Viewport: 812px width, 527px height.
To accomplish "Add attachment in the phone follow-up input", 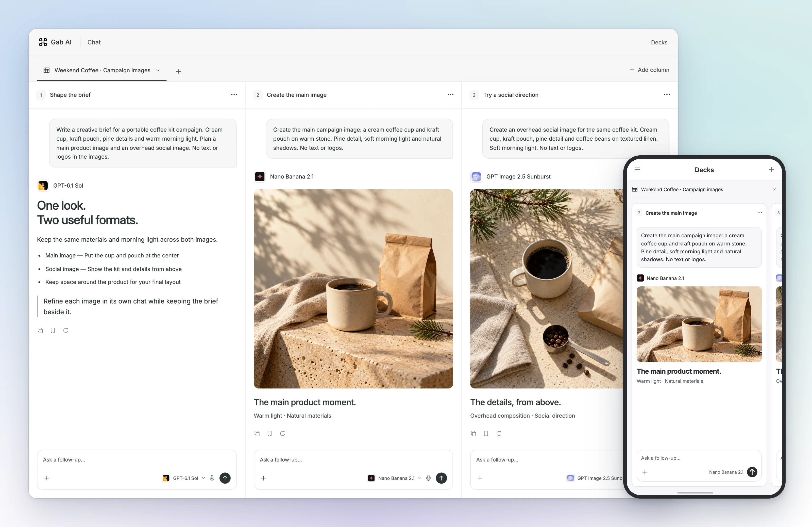I will click(x=645, y=472).
